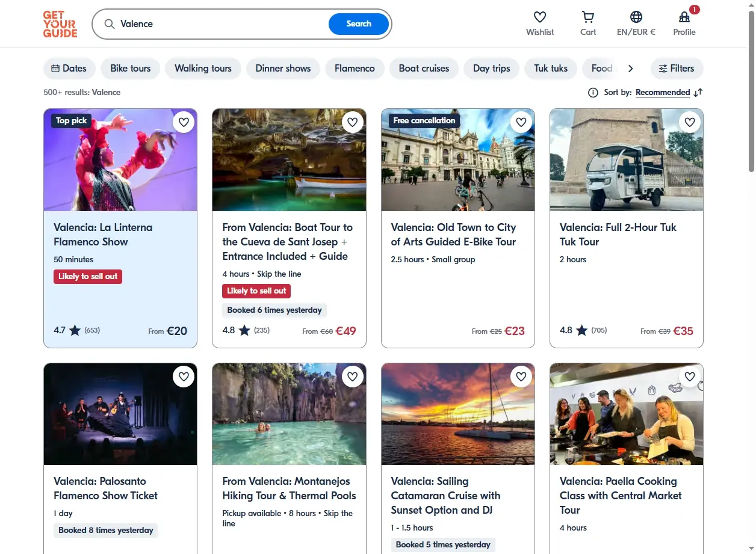Viewport: 756px width, 554px height.
Task: Save the 2-Hour Tuk Tuk Tour to wishlist
Action: [x=689, y=123]
